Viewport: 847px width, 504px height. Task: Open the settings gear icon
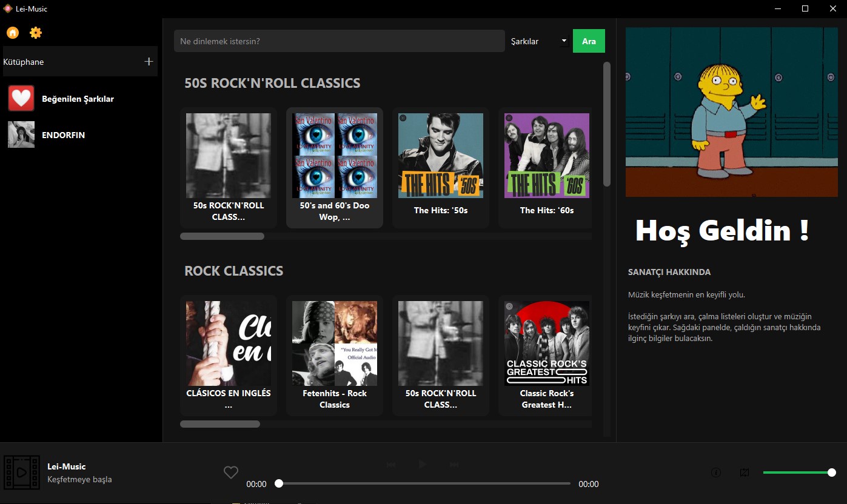36,33
